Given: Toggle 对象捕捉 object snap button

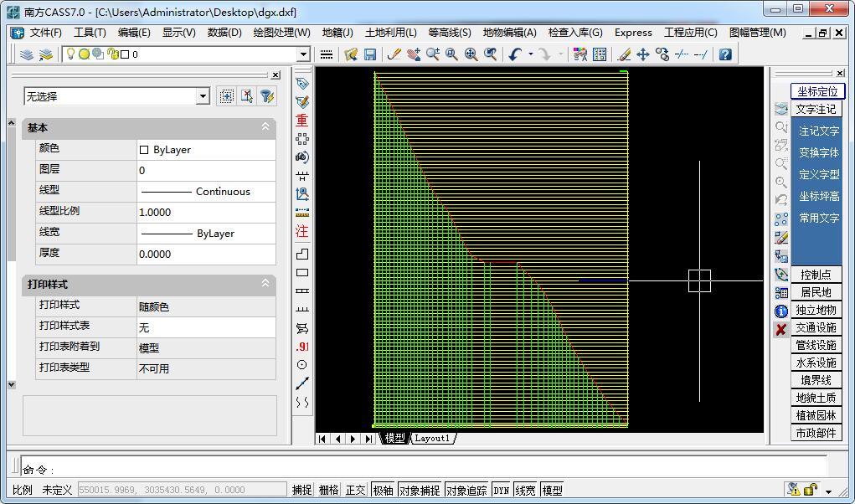Looking at the screenshot, I should coord(419,490).
